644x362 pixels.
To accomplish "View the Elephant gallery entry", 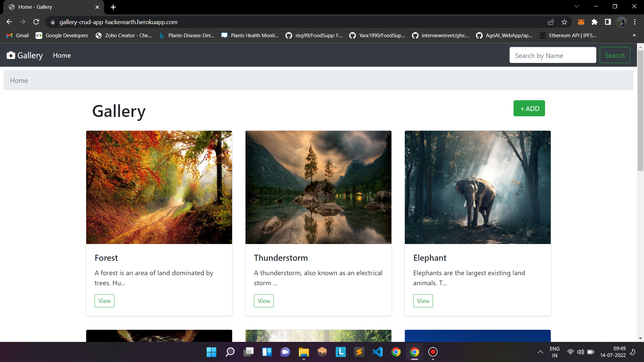I will 423,301.
